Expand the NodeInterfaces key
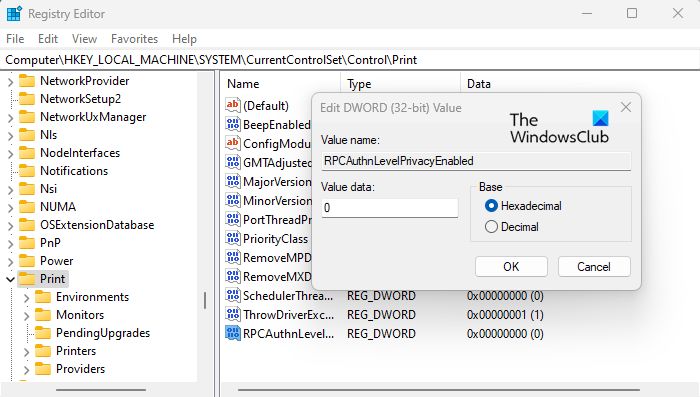The image size is (700, 397). (10, 154)
